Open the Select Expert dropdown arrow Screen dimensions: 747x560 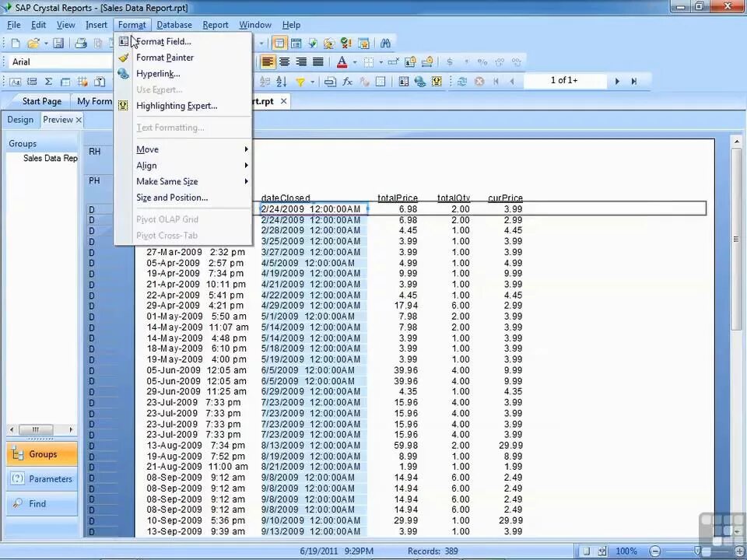(x=313, y=82)
